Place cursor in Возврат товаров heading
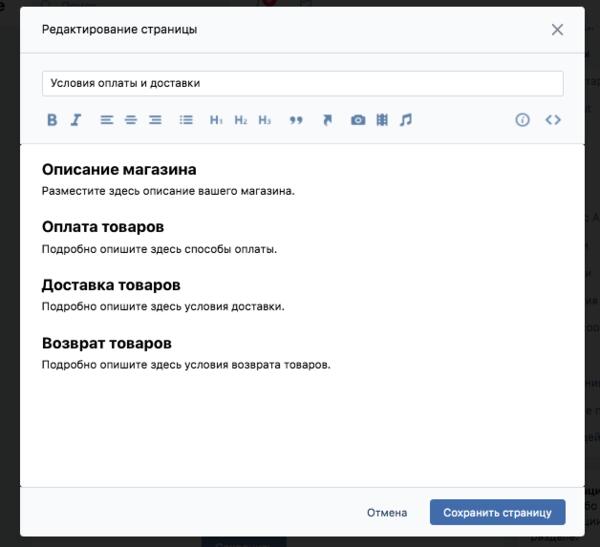Screen dimensions: 600x547 pos(107,343)
